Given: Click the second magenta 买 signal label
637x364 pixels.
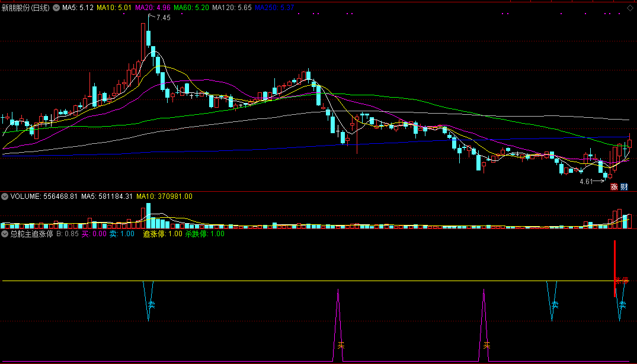Looking at the screenshot, I should click(486, 345).
